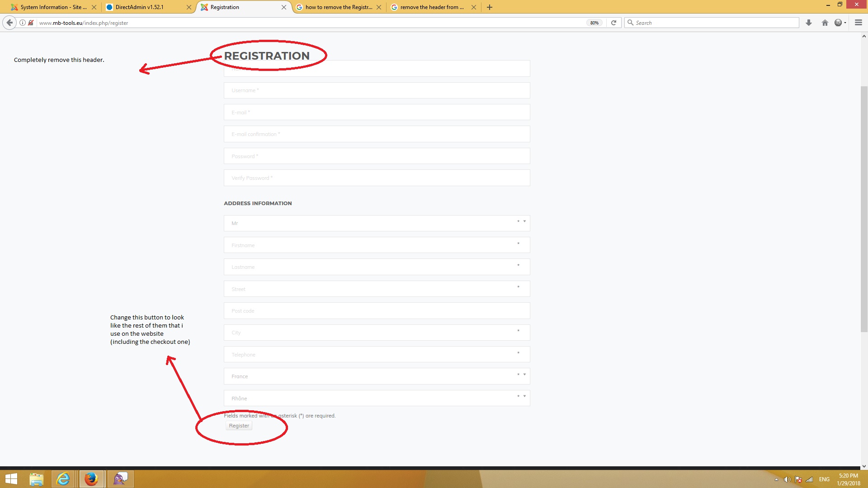Click the browser back arrow button
Viewport: 868px width, 488px height.
pos(9,23)
